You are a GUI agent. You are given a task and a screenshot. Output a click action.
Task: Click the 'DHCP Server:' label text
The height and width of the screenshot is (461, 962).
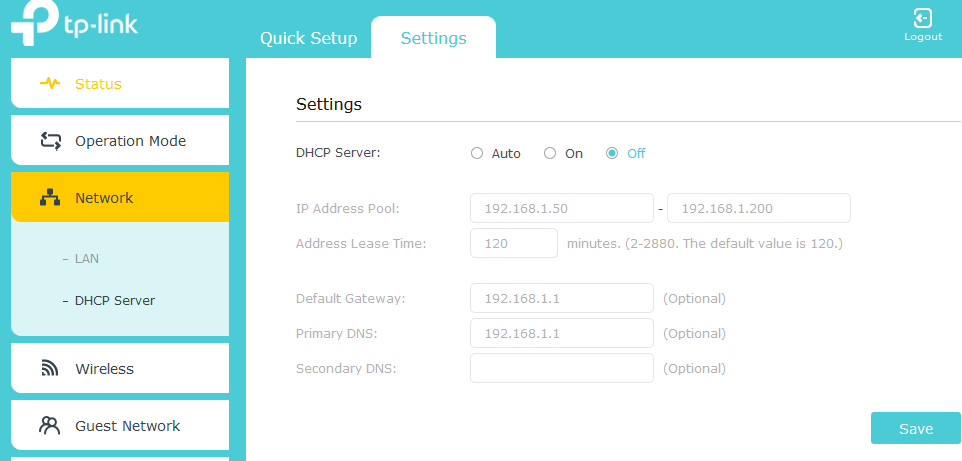(x=338, y=153)
